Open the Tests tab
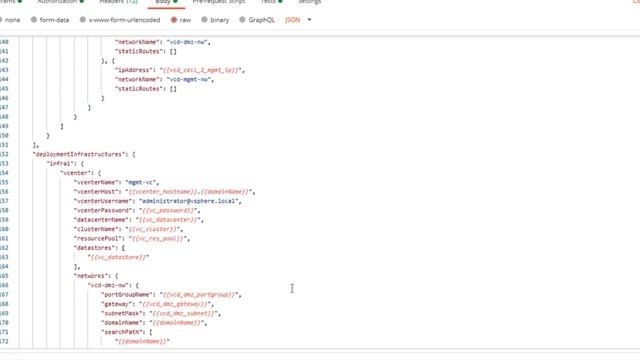 click(x=271, y=2)
